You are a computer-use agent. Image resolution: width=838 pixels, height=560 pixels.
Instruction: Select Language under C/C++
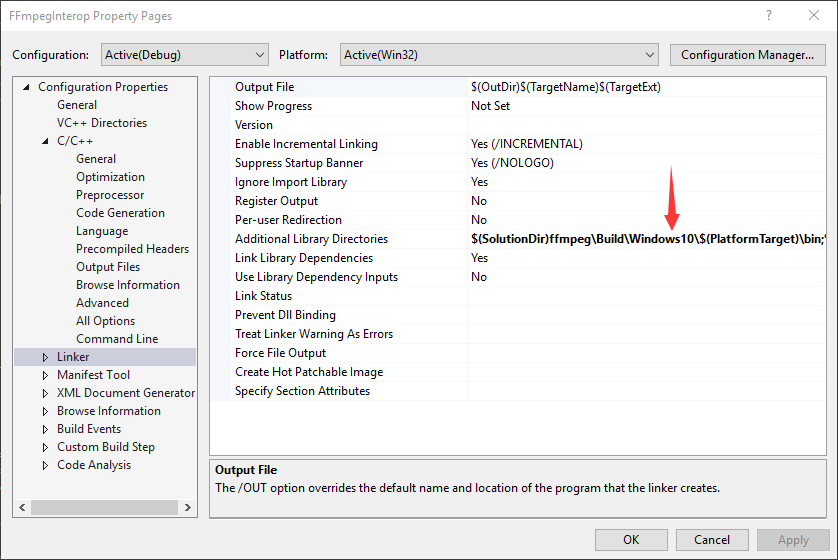(102, 231)
